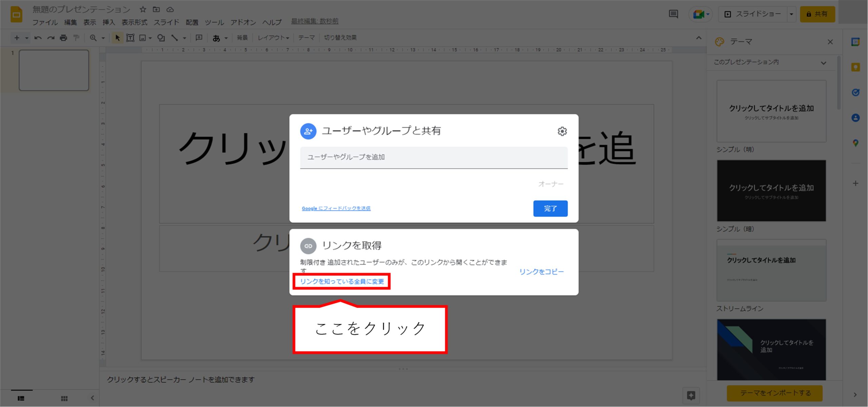
Task: Click the new slide plus icon
Action: tap(17, 38)
